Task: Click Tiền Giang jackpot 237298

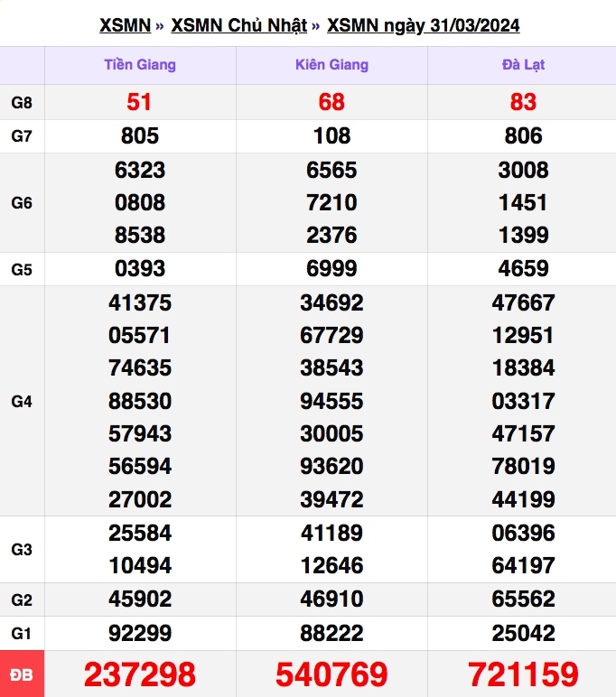Action: click(140, 674)
